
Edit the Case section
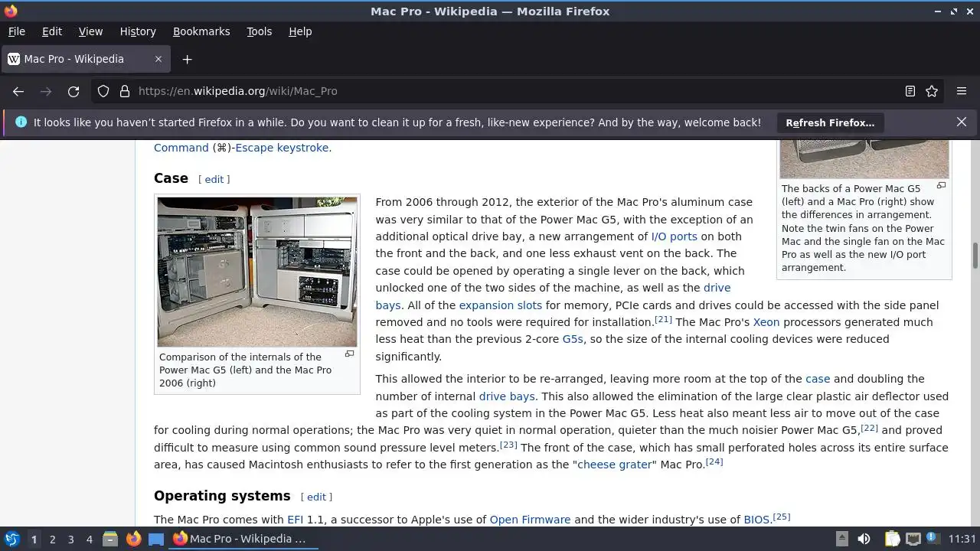point(214,179)
